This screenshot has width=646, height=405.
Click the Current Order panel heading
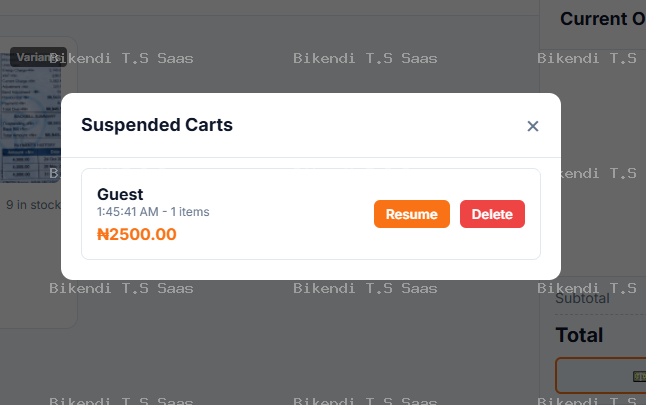click(x=602, y=19)
